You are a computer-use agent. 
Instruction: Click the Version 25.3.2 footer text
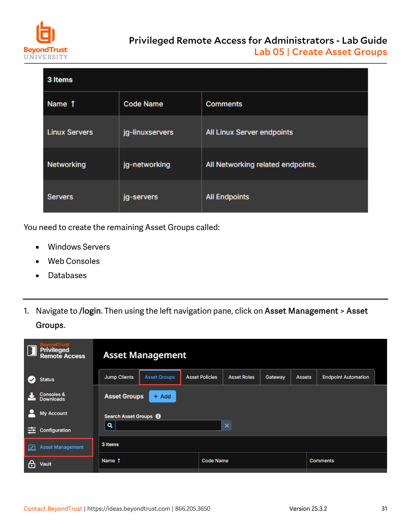coord(308,508)
